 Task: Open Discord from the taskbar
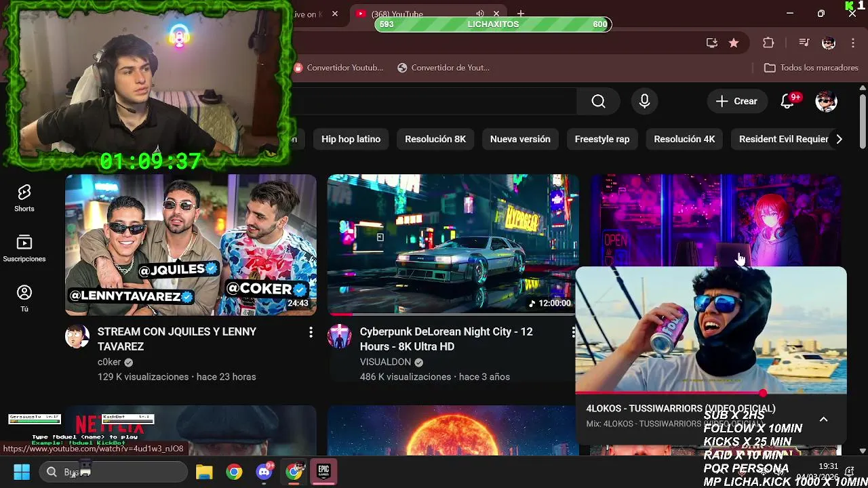tap(264, 472)
